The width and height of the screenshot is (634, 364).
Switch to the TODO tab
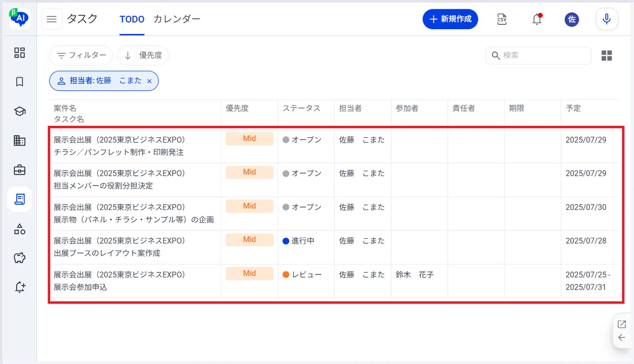click(132, 19)
